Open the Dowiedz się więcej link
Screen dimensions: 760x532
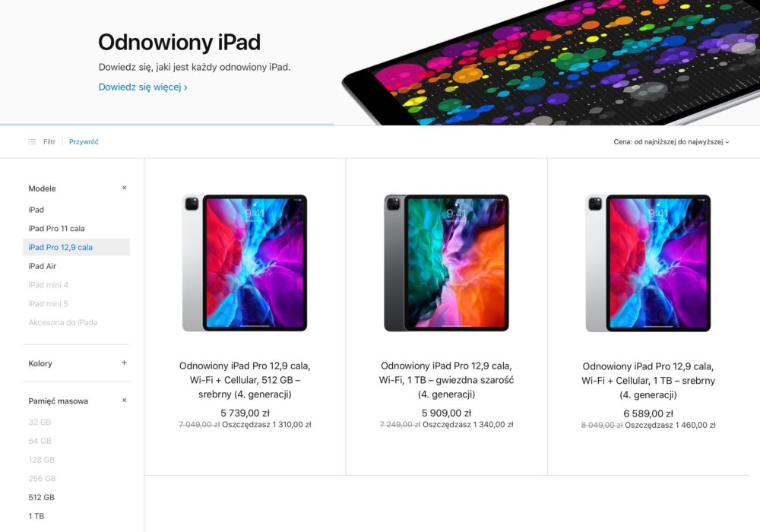[x=143, y=87]
